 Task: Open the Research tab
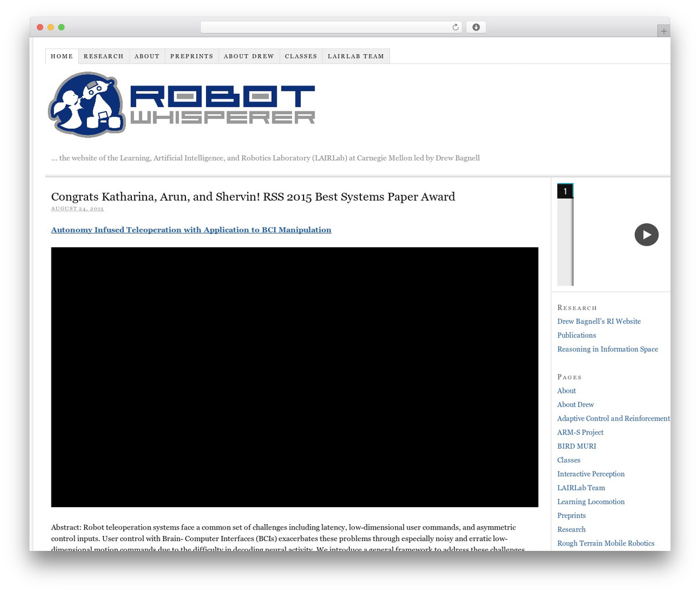(104, 56)
